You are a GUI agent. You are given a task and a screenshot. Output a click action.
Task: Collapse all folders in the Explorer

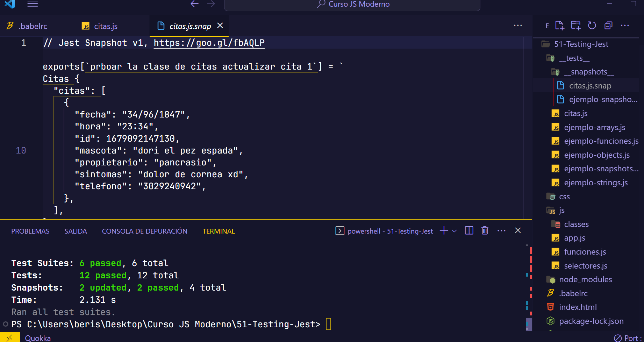pos(609,25)
